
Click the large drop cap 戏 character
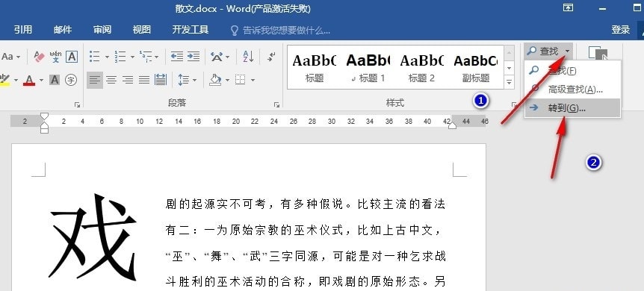(93, 238)
